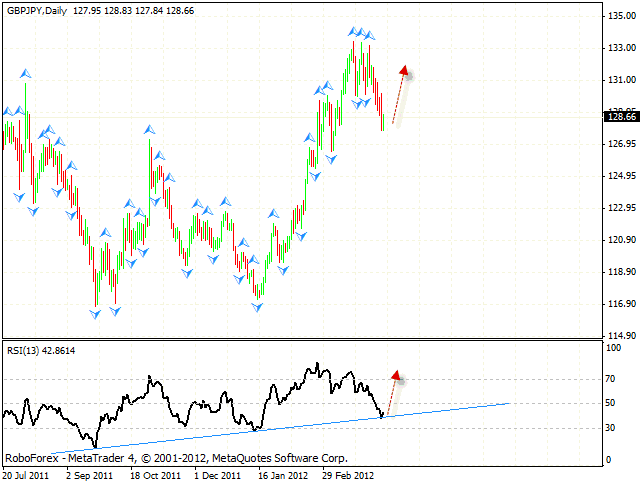This screenshot has width=640, height=483.
Task: Click the RoboForex MetaTrader 4 copyright text
Action: click(176, 458)
